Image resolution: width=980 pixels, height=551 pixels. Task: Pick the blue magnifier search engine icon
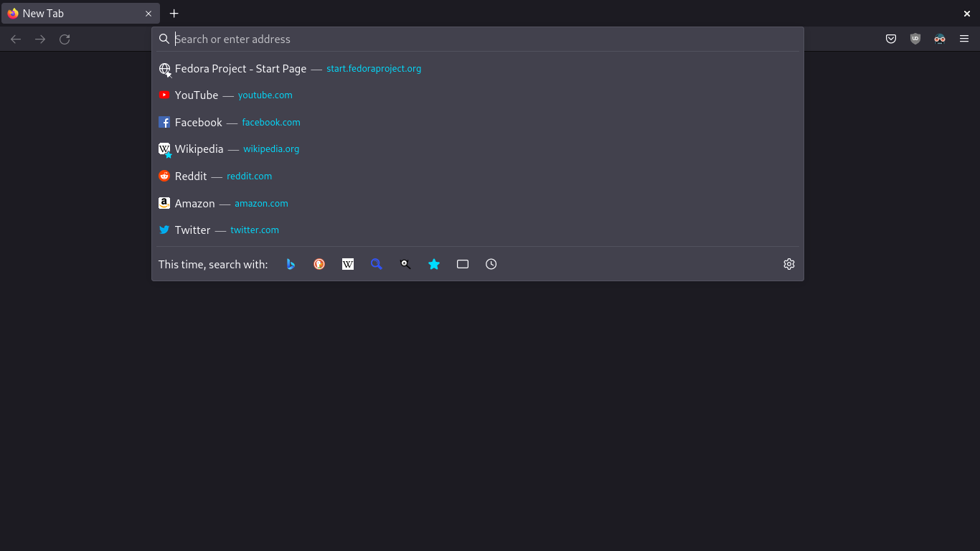point(377,264)
